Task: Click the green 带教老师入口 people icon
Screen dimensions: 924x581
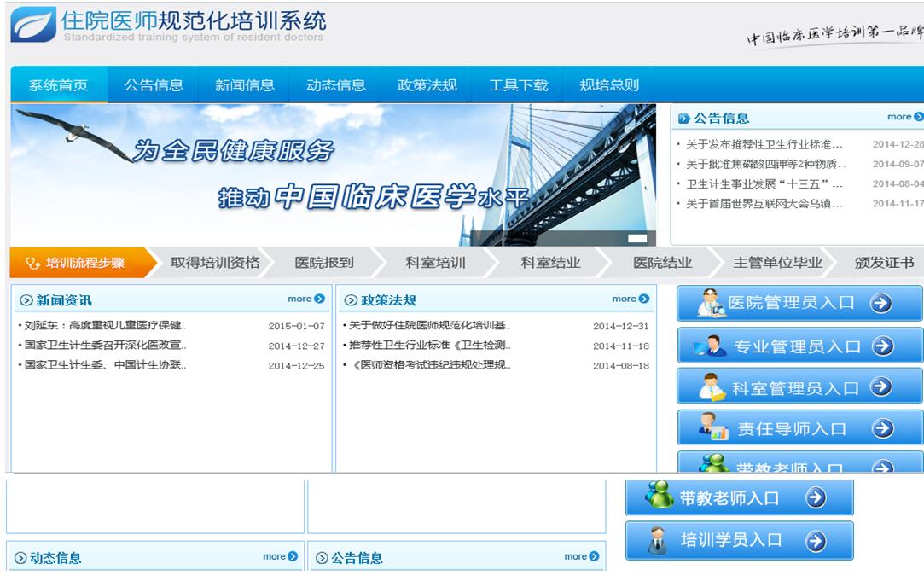Action: (x=659, y=496)
